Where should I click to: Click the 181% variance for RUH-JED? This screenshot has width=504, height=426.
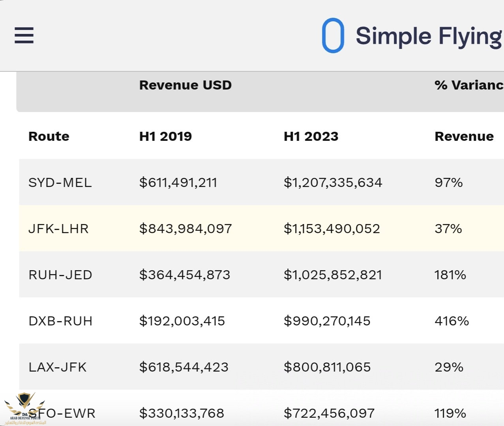point(450,275)
